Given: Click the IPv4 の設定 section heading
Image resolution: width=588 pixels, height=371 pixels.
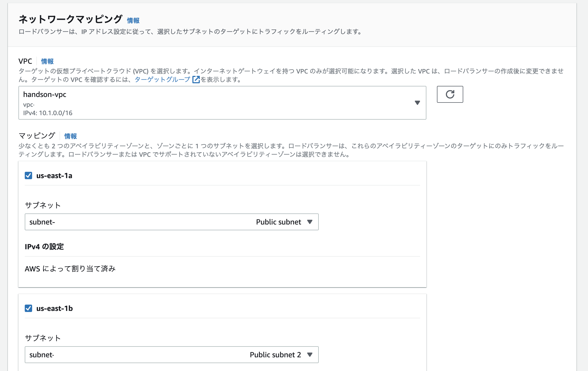Looking at the screenshot, I should click(x=44, y=247).
